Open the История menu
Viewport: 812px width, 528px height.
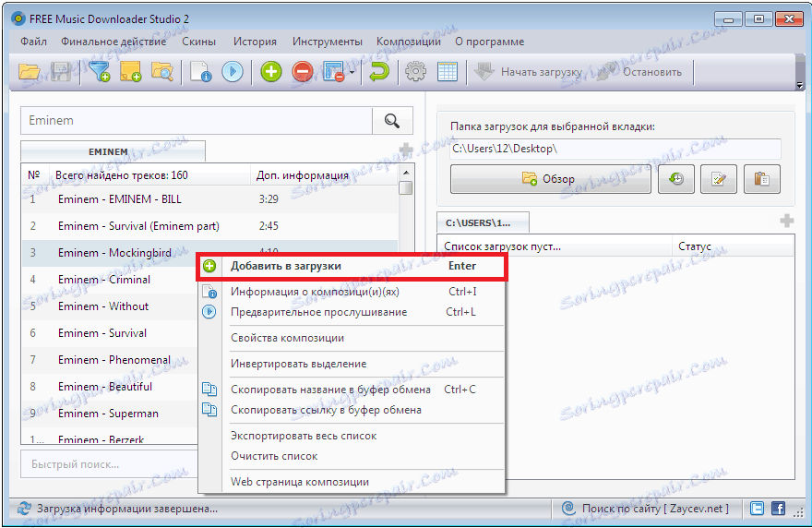(255, 42)
